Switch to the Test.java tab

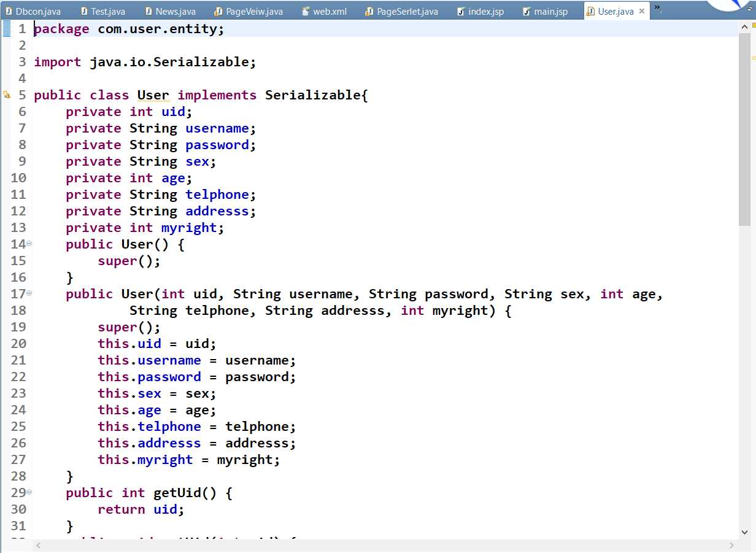[103, 11]
